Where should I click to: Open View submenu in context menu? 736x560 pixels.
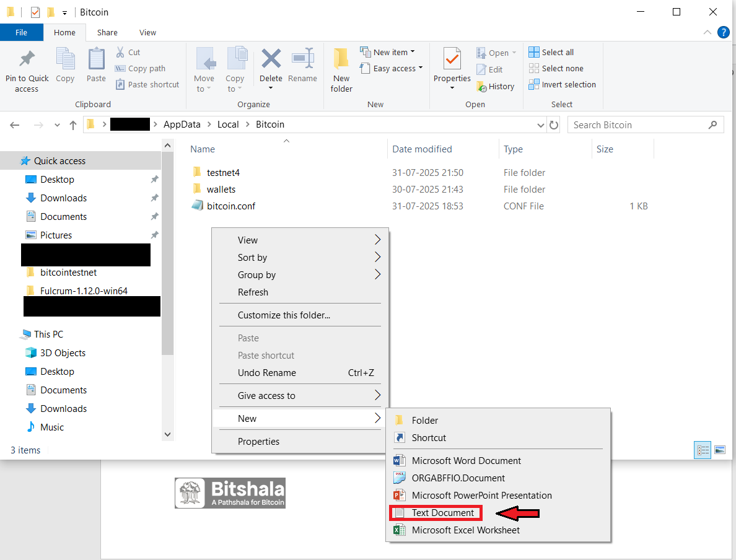pyautogui.click(x=300, y=240)
